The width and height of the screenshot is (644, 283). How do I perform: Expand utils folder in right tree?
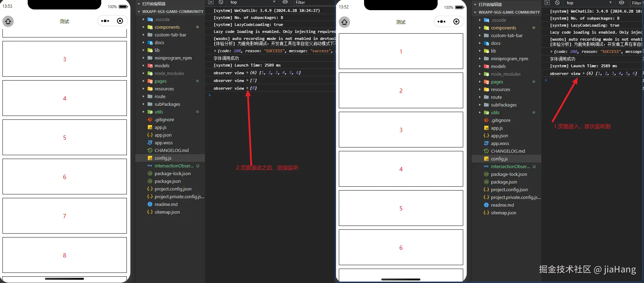[x=480, y=112]
